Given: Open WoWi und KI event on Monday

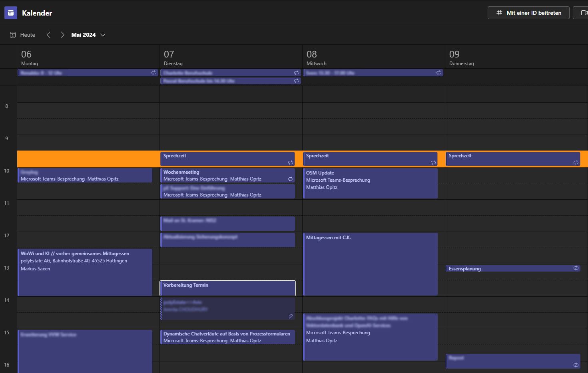Looking at the screenshot, I should (85, 272).
